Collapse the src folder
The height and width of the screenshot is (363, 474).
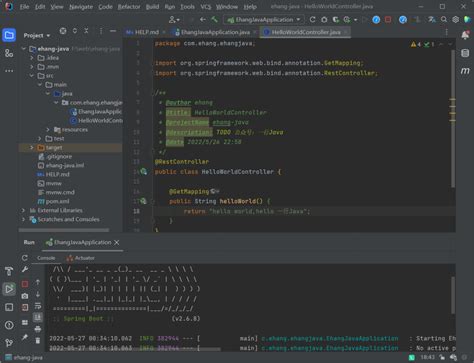click(x=32, y=76)
